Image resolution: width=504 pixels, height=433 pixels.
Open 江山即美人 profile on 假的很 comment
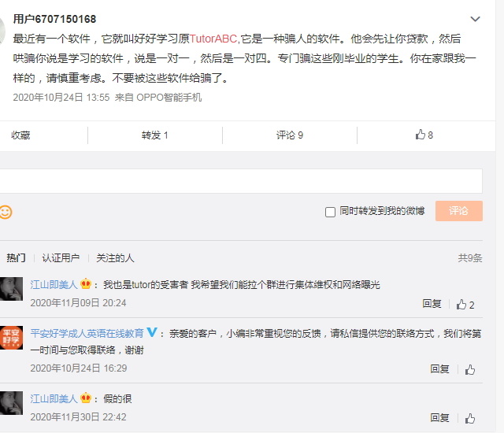point(54,399)
